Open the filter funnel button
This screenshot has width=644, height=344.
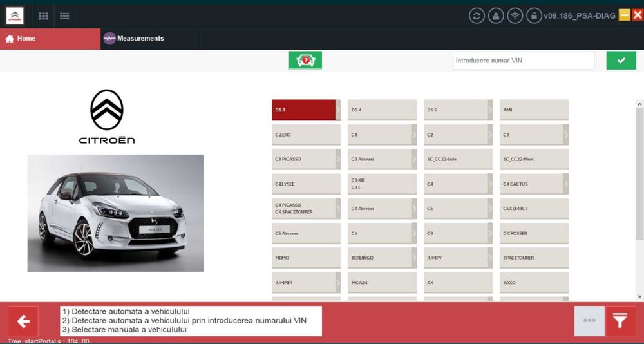[621, 321]
